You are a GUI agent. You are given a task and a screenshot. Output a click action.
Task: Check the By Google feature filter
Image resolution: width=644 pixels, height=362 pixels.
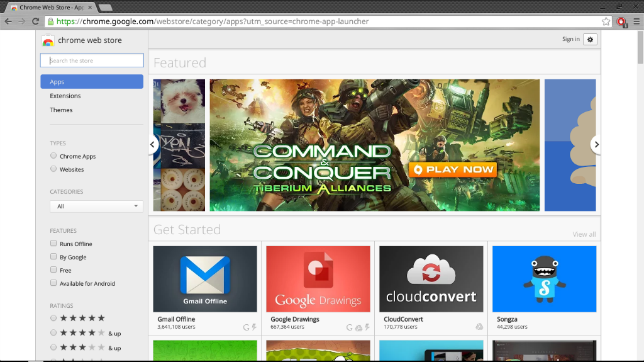pos(53,257)
